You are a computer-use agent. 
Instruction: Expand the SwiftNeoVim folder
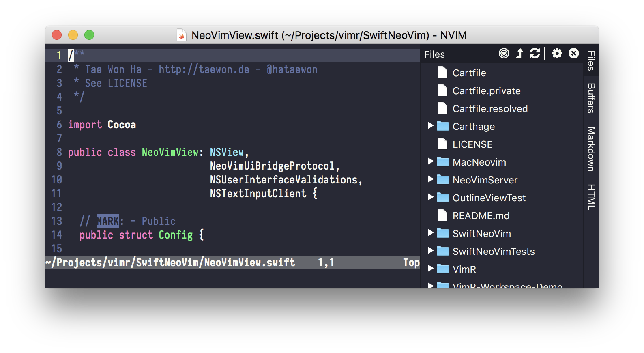pyautogui.click(x=431, y=233)
